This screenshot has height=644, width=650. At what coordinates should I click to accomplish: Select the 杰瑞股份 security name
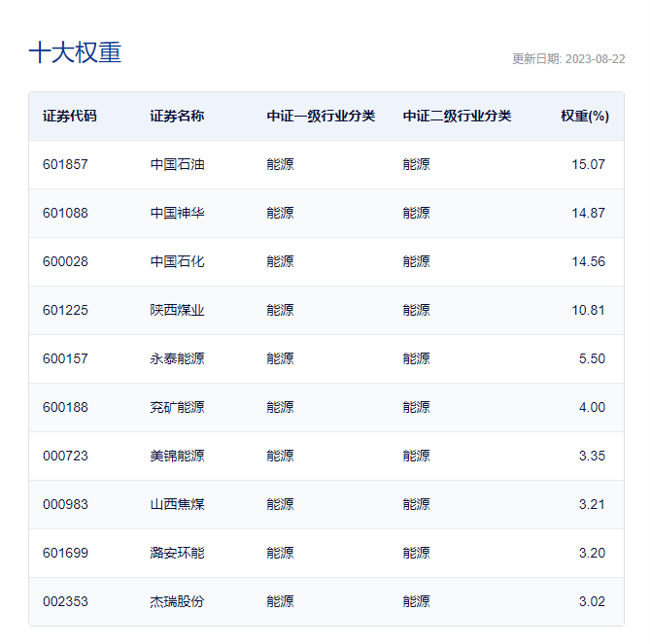pyautogui.click(x=177, y=601)
